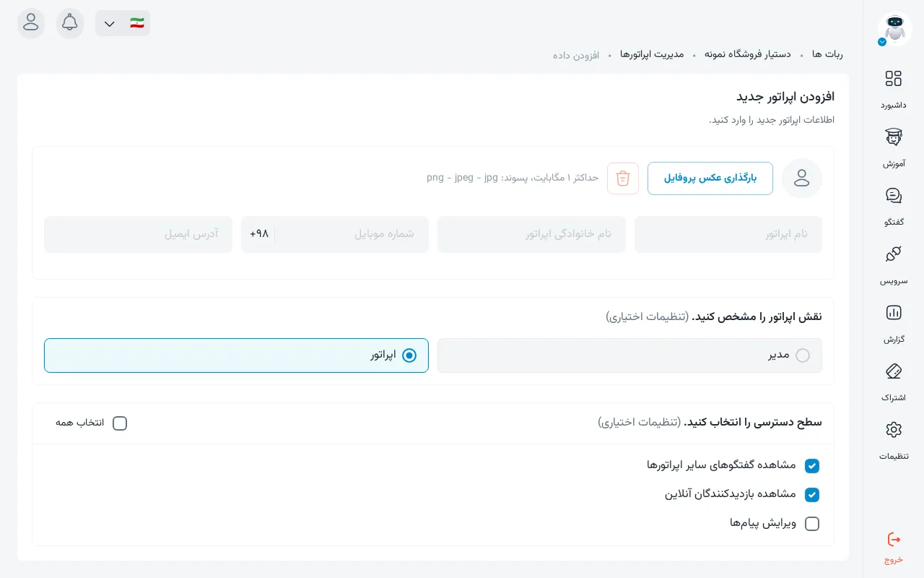Click بارگذاری عکس پروفایل upload button
This screenshot has height=578, width=924.
pos(710,178)
